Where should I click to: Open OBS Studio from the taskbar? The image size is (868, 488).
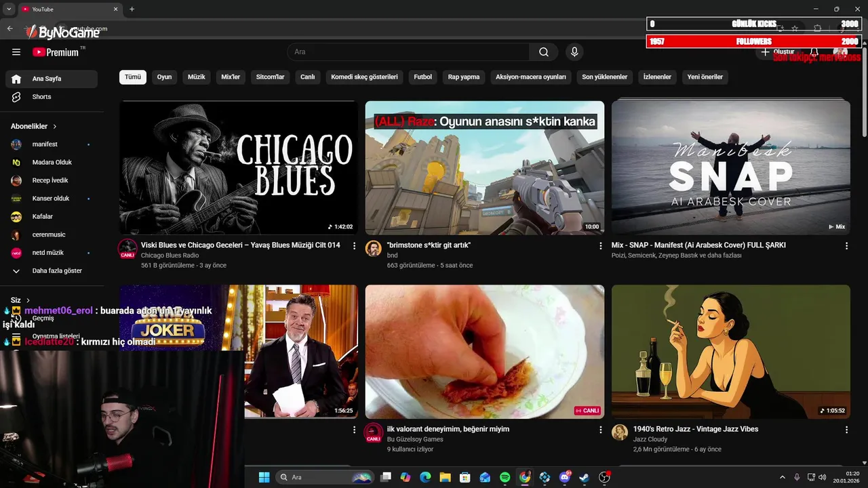click(604, 477)
